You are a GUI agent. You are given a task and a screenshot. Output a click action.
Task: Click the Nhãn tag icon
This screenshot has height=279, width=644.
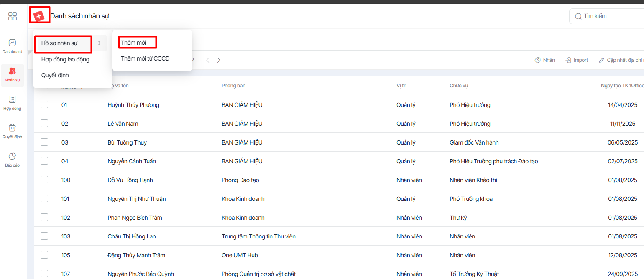538,60
